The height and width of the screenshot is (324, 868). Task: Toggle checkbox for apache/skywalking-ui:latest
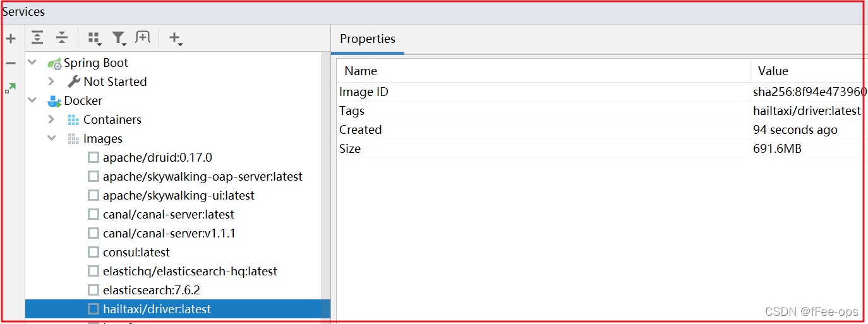[93, 195]
